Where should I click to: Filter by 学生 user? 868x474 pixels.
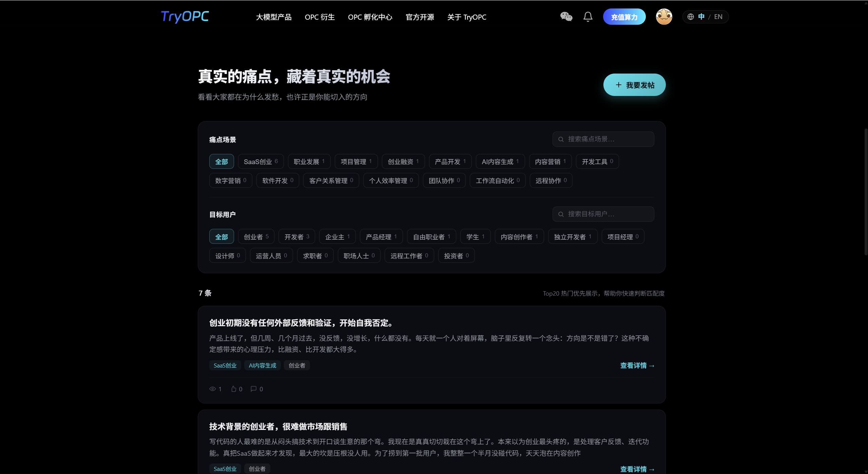coord(475,237)
